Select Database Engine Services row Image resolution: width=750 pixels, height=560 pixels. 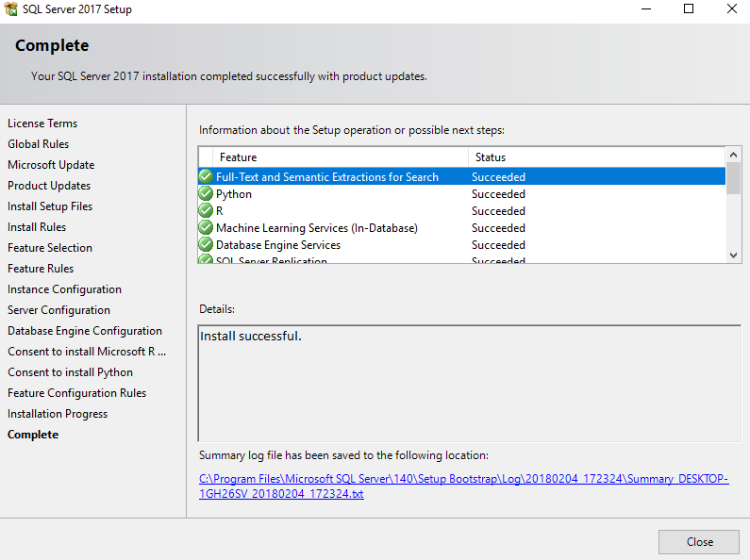tap(461, 244)
